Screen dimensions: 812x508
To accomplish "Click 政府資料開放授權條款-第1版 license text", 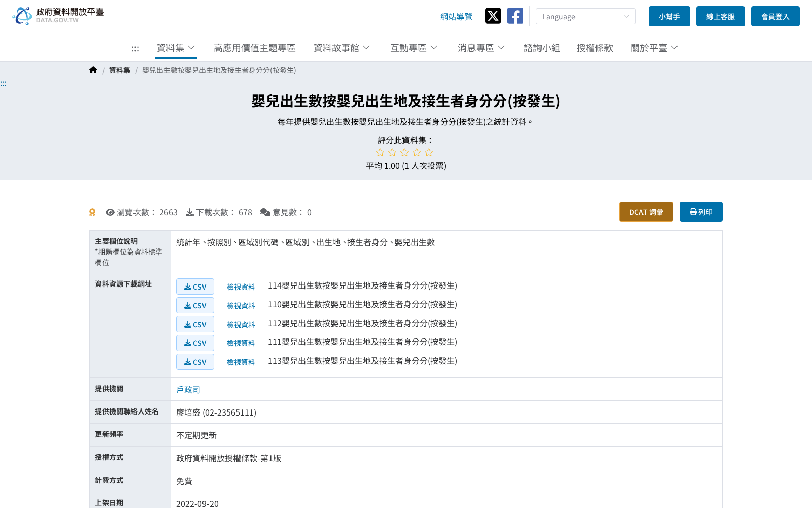I will coord(228,458).
